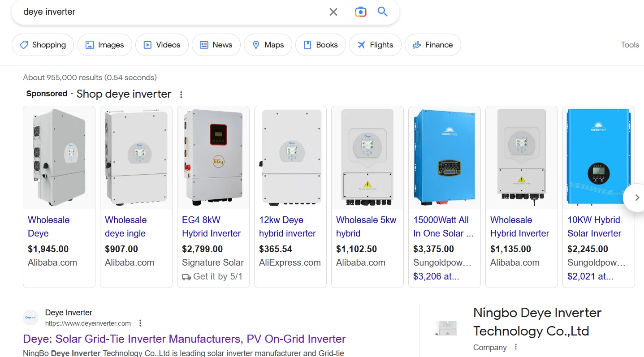Open the 'Wholesale 5kw hybrid' product link
644x357 pixels.
pos(366,227)
